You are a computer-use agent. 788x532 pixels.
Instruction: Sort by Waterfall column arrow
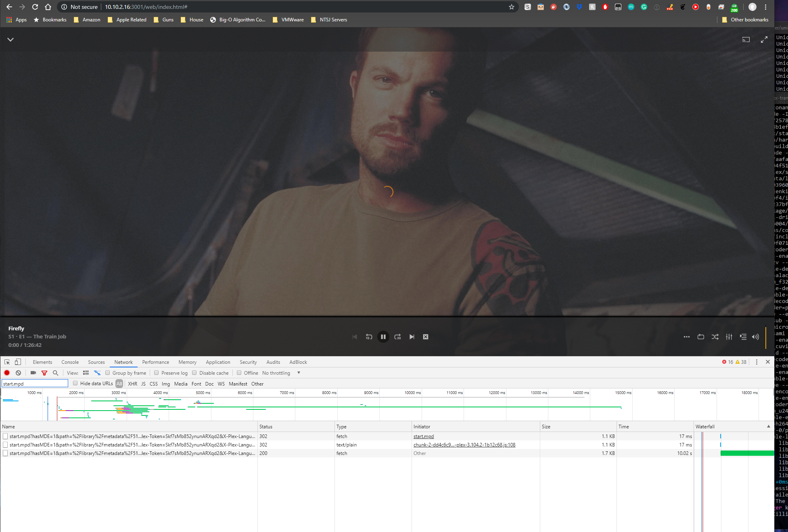(x=768, y=426)
